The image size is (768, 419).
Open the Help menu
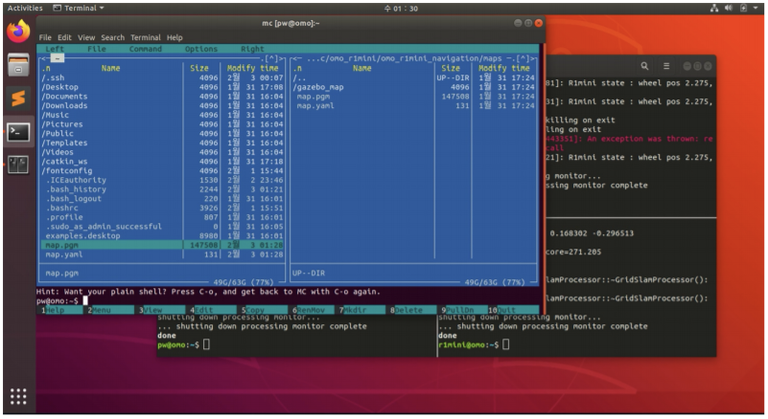coord(174,37)
